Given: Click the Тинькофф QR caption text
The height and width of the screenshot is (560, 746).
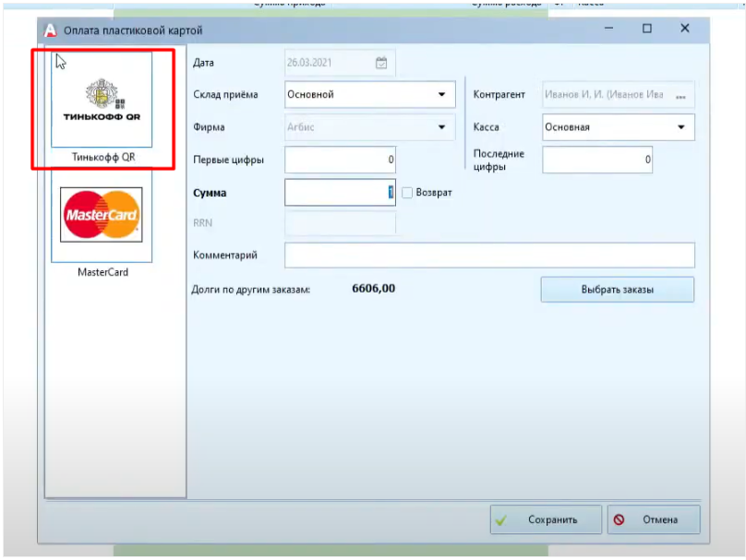Looking at the screenshot, I should [103, 158].
